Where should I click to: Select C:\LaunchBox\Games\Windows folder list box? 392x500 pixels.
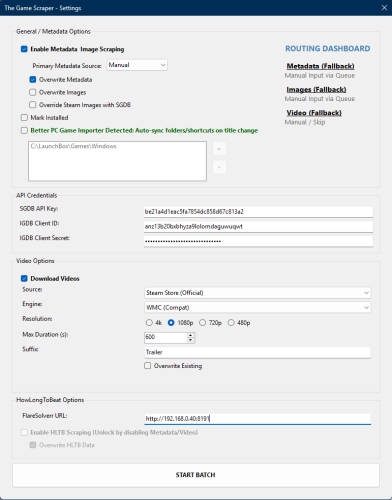[x=117, y=161]
